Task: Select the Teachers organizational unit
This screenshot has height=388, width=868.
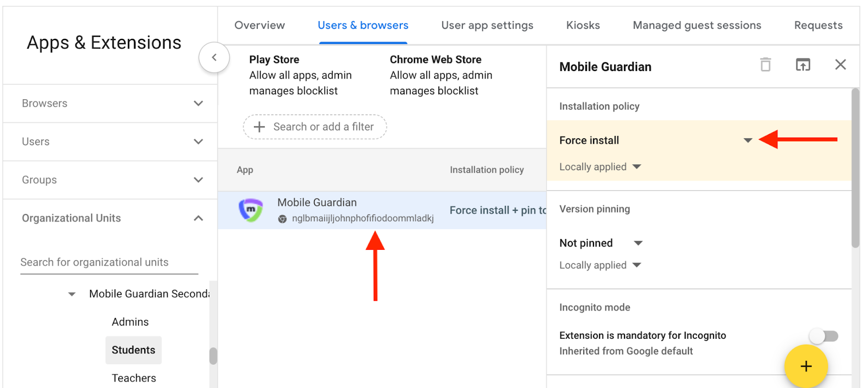Action: (133, 378)
